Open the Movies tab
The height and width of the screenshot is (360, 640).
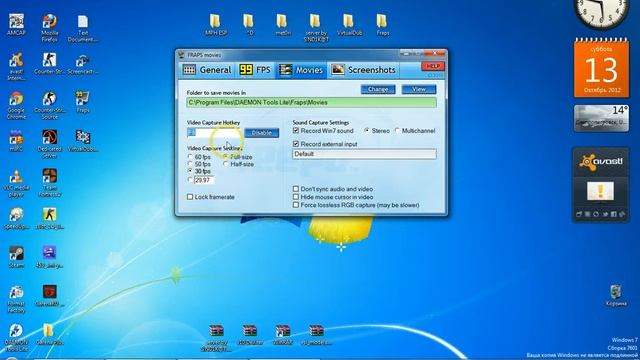tap(301, 70)
